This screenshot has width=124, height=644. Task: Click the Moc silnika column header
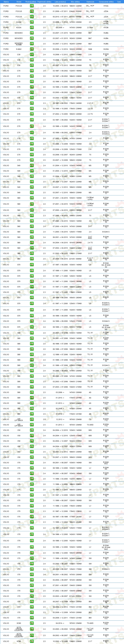75,1
